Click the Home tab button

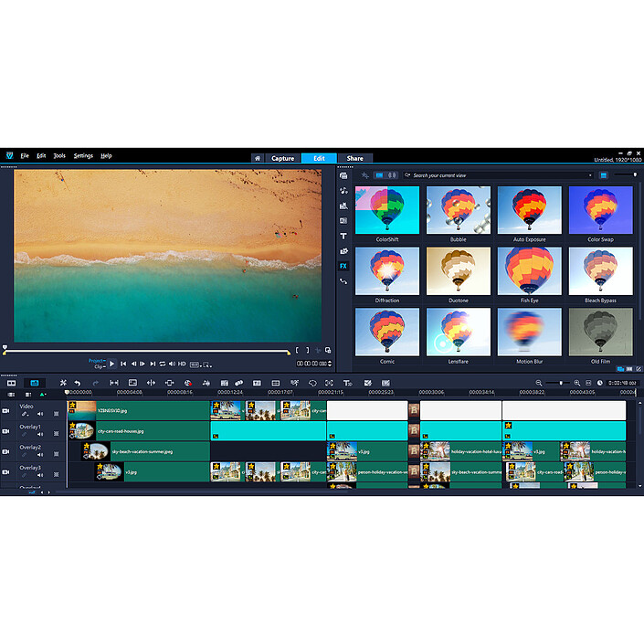[258, 158]
